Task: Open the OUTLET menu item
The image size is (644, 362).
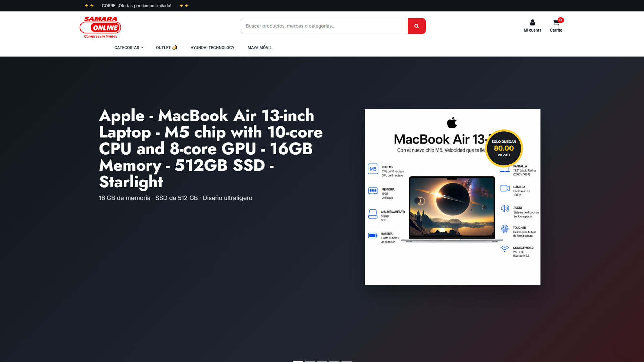Action: (x=166, y=48)
